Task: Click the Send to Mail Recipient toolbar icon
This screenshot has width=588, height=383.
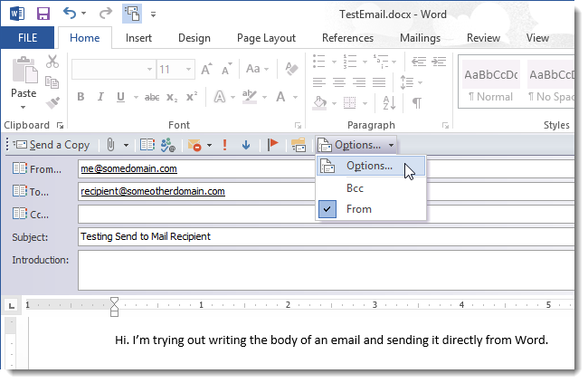Action: coord(132,14)
